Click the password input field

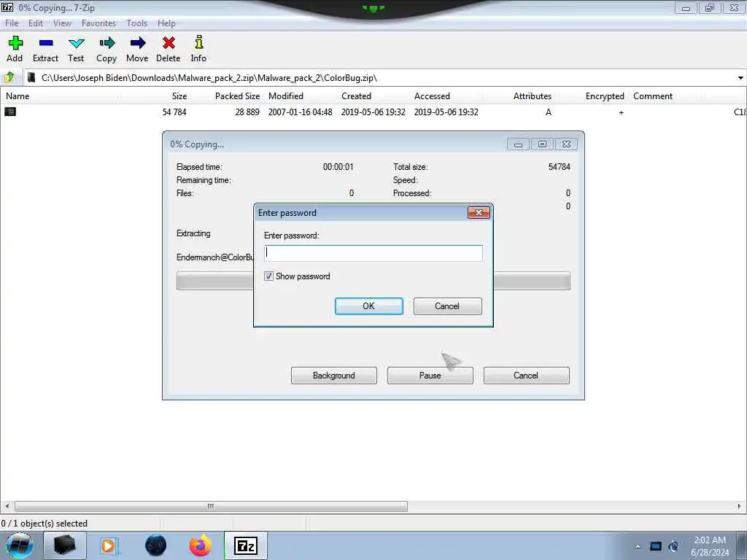373,253
